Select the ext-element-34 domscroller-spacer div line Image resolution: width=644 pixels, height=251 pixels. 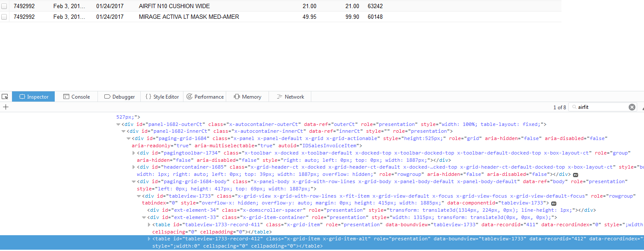371,210
